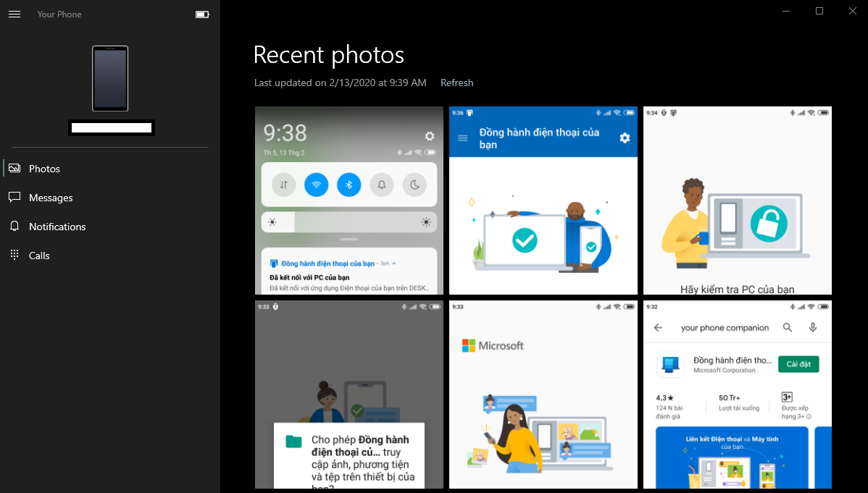Check the phone battery status icon
868x493 pixels.
202,14
